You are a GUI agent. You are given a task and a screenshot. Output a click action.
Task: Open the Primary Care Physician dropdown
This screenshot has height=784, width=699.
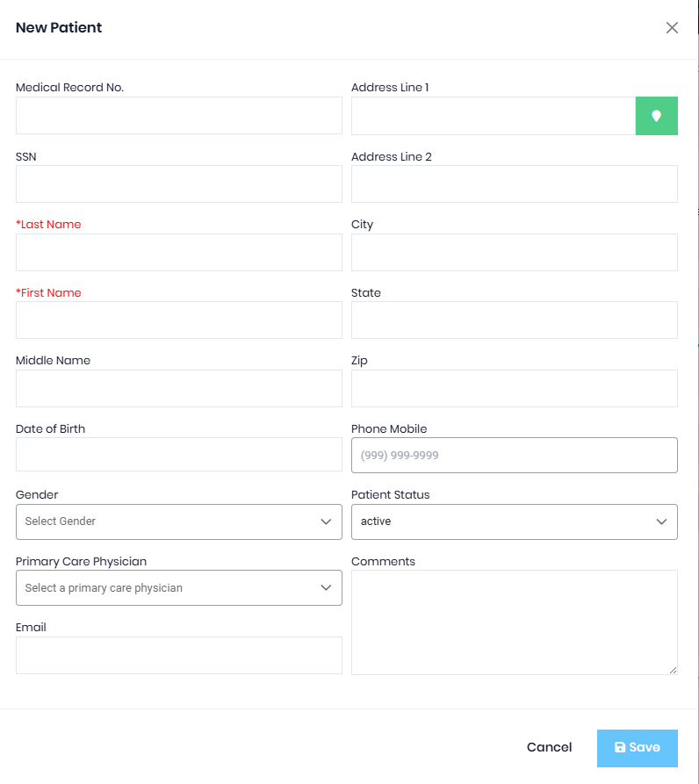pos(179,588)
